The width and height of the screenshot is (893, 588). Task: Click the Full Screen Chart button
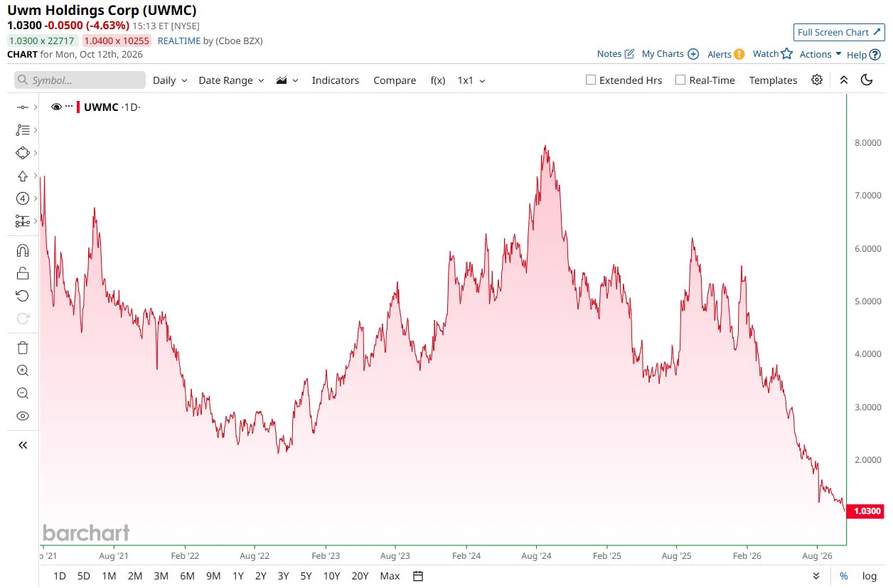[838, 32]
